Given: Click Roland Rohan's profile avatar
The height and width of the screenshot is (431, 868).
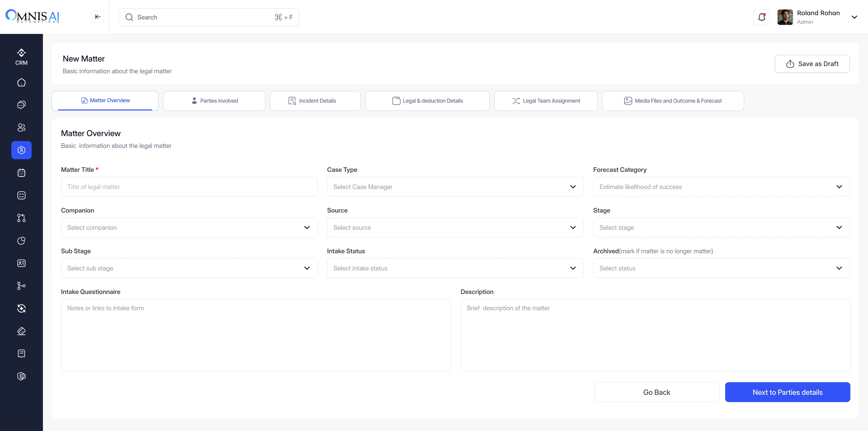Looking at the screenshot, I should click(x=785, y=17).
